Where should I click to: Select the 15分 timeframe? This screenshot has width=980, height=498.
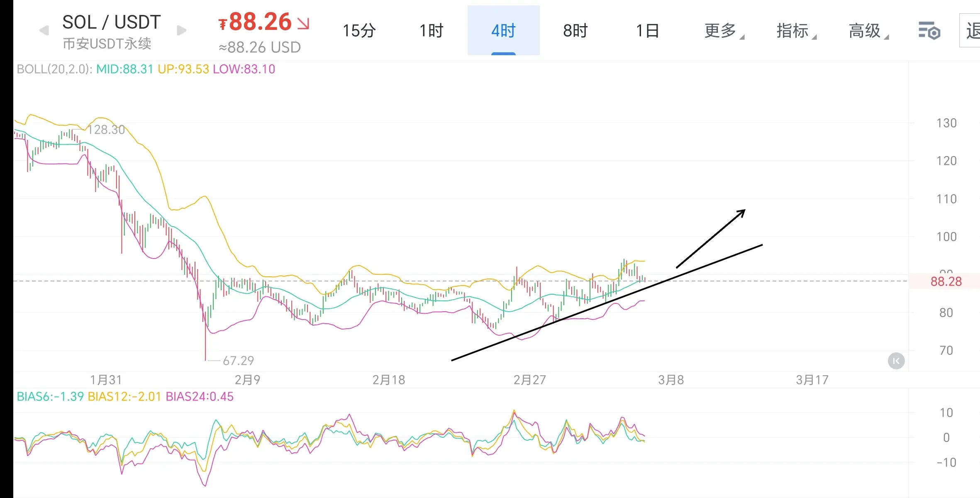pos(359,31)
